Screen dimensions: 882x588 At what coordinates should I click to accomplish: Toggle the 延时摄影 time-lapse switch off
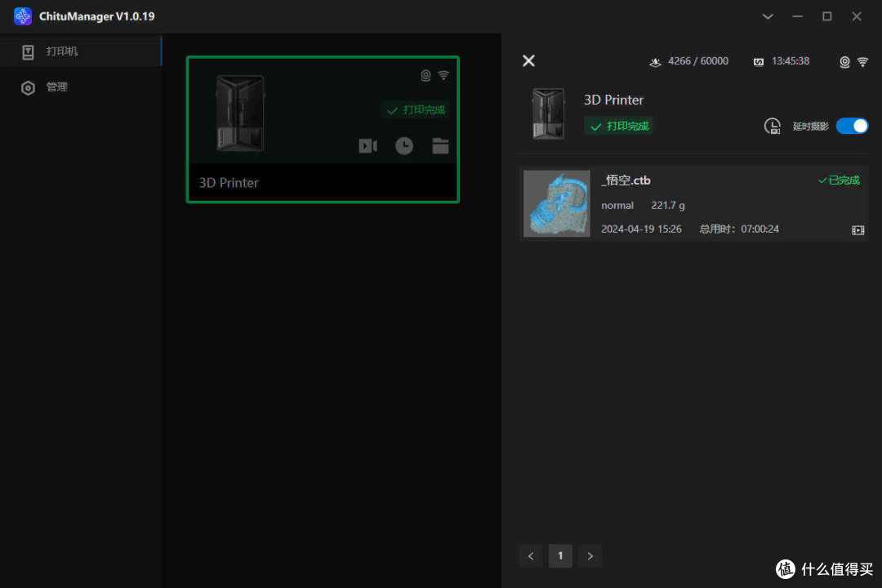(852, 126)
